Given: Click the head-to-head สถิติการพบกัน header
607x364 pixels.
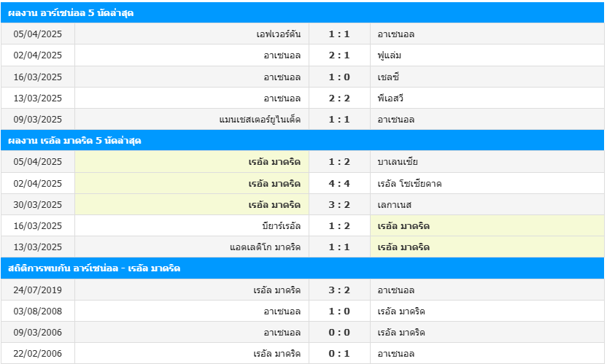Looking at the screenshot, I should pos(94,268).
